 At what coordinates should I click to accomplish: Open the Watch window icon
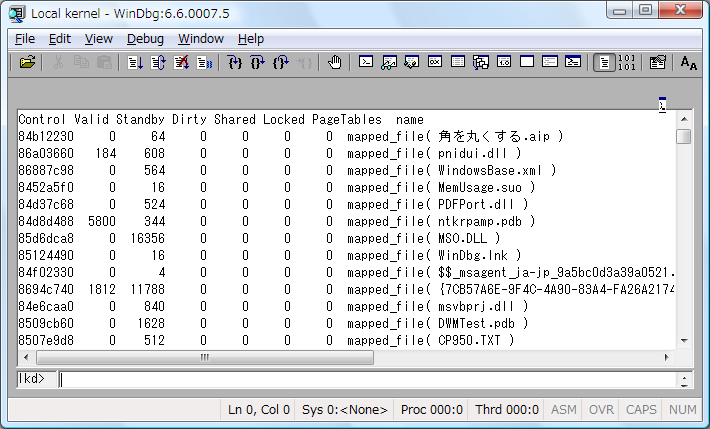[389, 62]
